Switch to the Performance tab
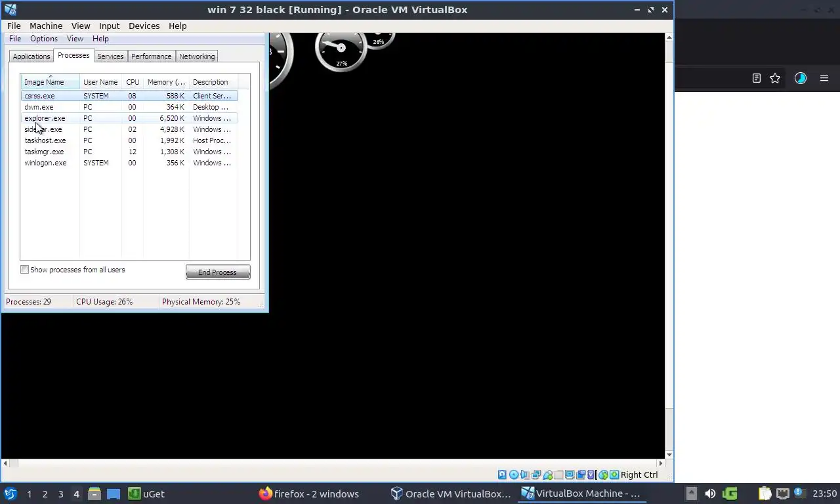 [x=151, y=56]
